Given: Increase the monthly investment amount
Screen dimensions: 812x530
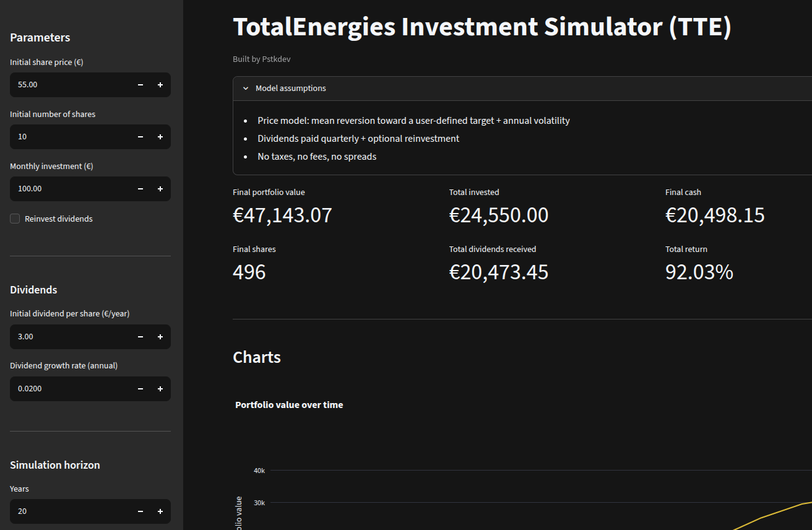Looking at the screenshot, I should 160,189.
